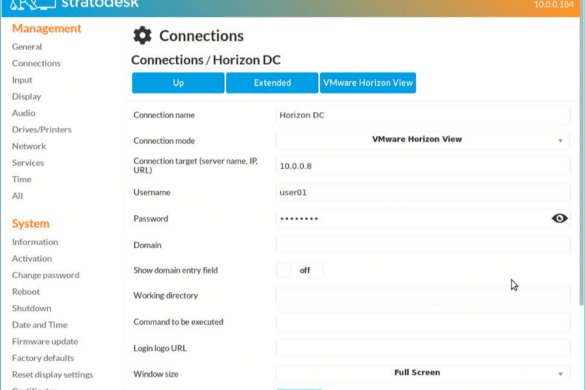Open the Connection mode dropdown
This screenshot has width=585, height=390.
(x=423, y=140)
